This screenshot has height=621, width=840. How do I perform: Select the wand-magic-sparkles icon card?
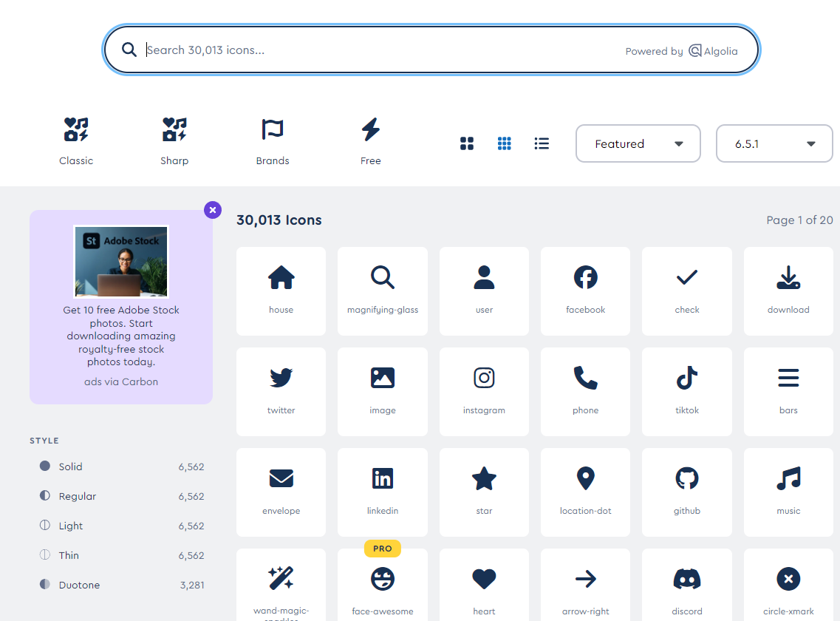[x=281, y=585]
